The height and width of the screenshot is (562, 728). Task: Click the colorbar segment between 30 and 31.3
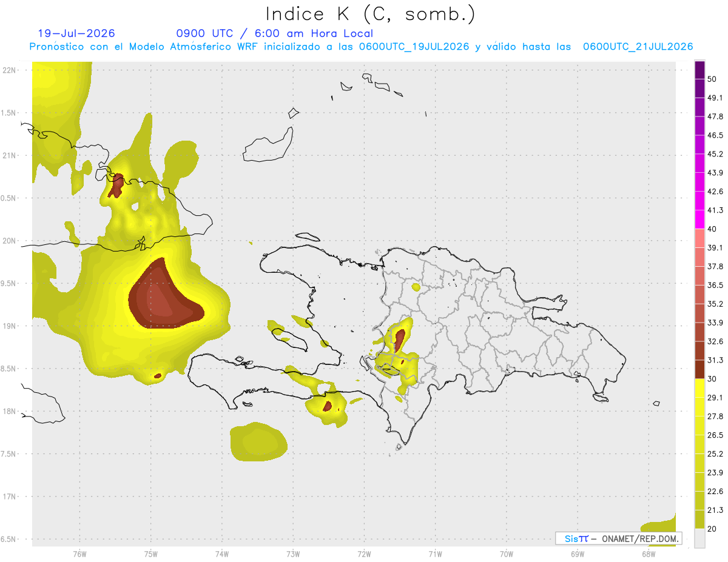click(x=699, y=369)
